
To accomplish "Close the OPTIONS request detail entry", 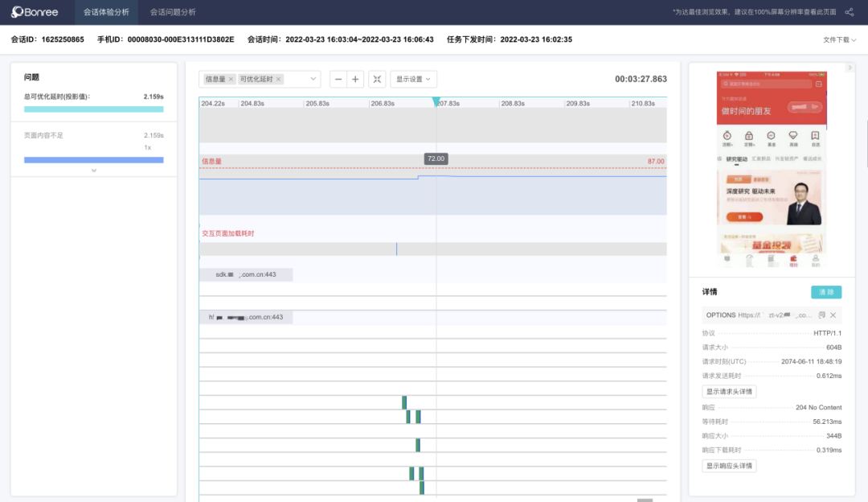I will pyautogui.click(x=833, y=315).
